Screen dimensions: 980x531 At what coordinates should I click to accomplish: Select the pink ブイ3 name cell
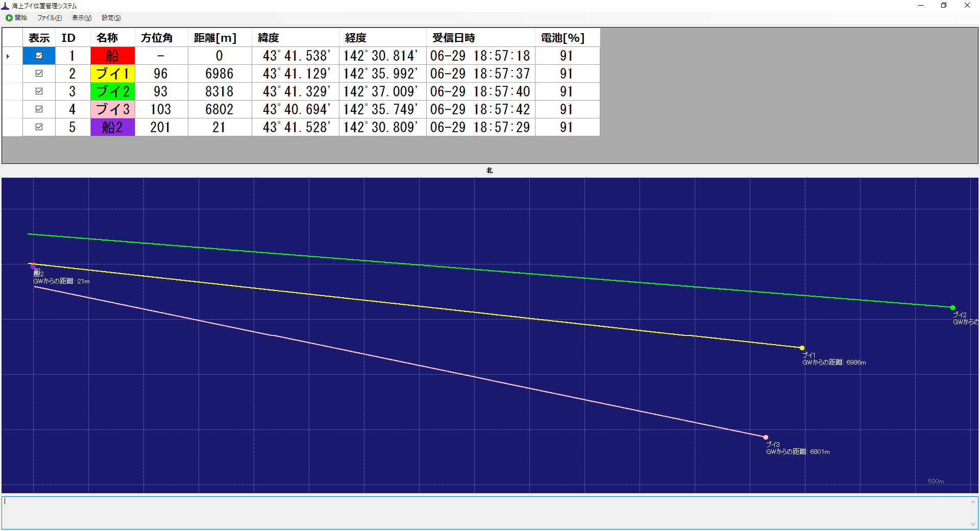113,109
